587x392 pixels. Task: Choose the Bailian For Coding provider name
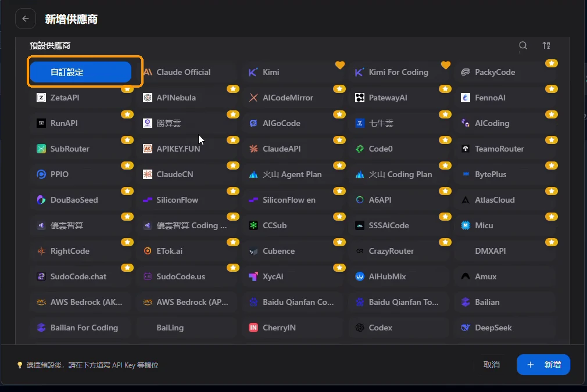[x=84, y=328]
